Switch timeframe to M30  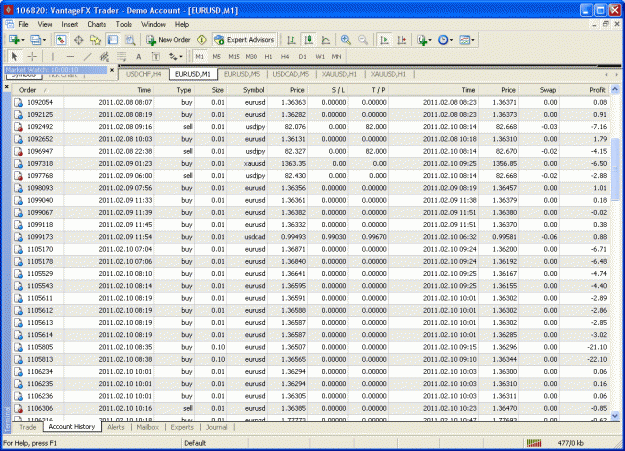click(251, 57)
